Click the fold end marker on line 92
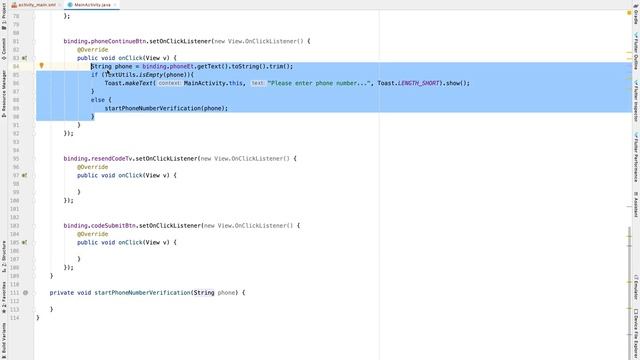640x360 pixels. 34,133
